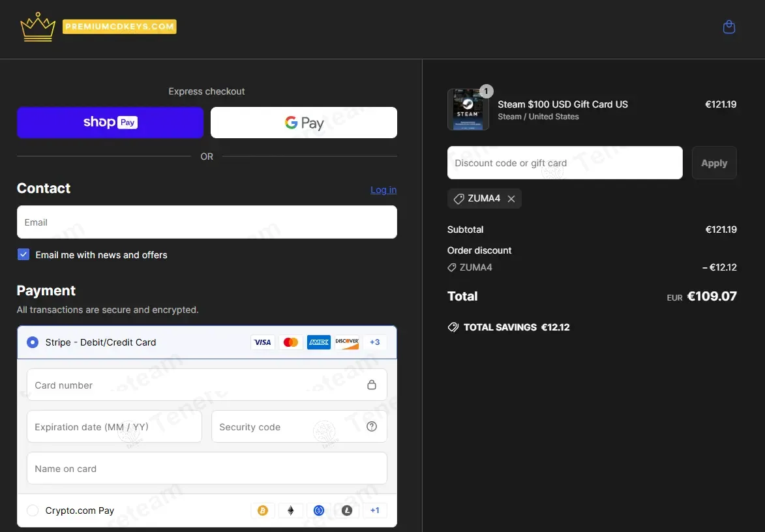Screen dimensions: 765x532
Task: Click the Ethereum payment icon
Action: tap(291, 510)
